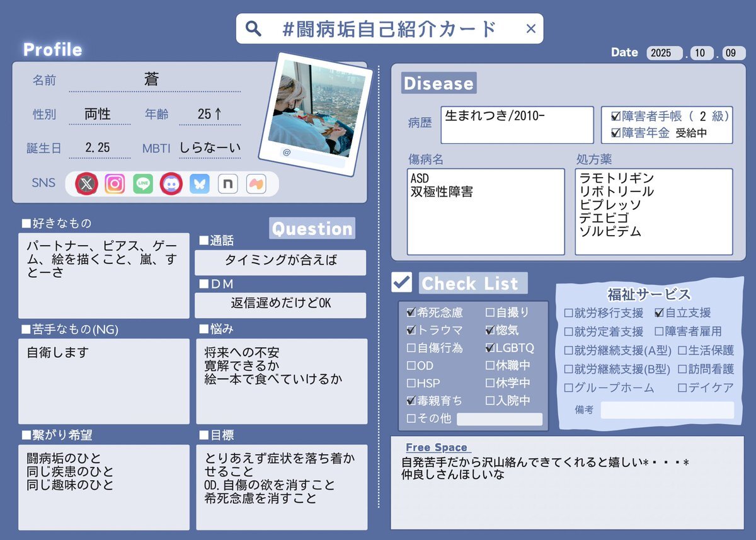Viewport: 756px width, 540px height.
Task: Toggle the 毒親育ち checkbox
Action: (411, 400)
